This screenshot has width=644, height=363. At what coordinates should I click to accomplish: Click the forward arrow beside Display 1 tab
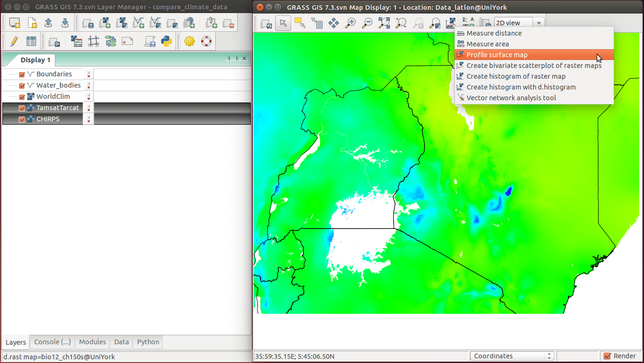236,58
